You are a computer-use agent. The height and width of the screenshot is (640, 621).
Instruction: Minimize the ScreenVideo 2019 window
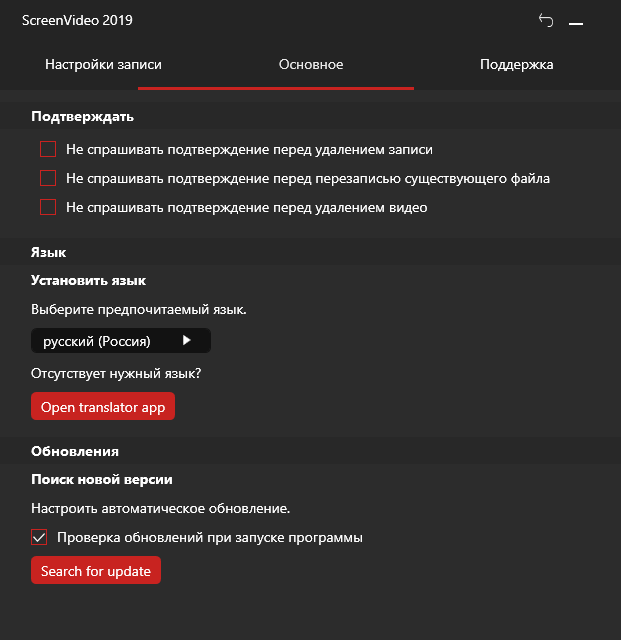click(576, 21)
